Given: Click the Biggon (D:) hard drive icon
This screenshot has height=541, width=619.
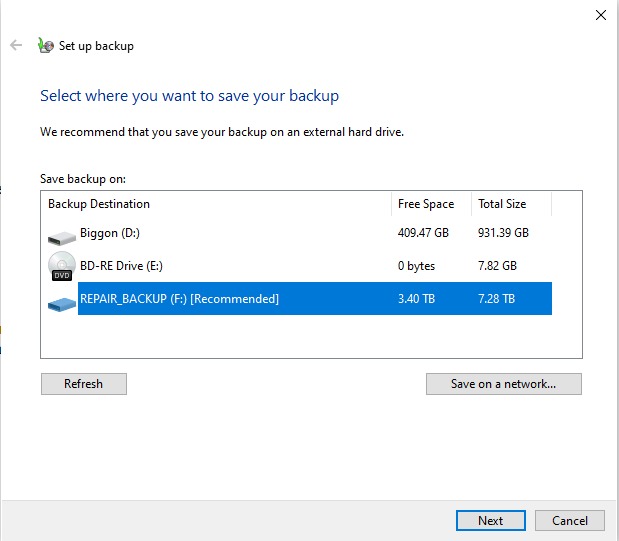Looking at the screenshot, I should pos(61,236).
